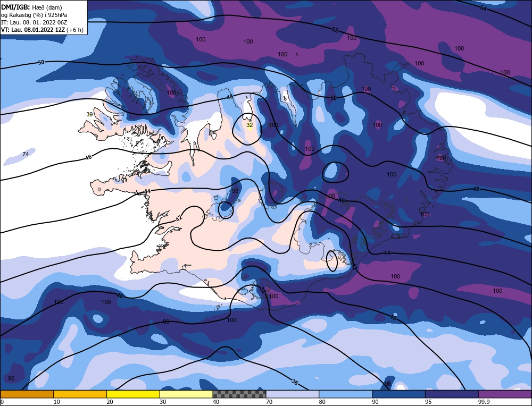Viewport: 532px width, 406px height.
Task: Click the yellow-highlighted "32" humidity value
Action: [x=250, y=125]
